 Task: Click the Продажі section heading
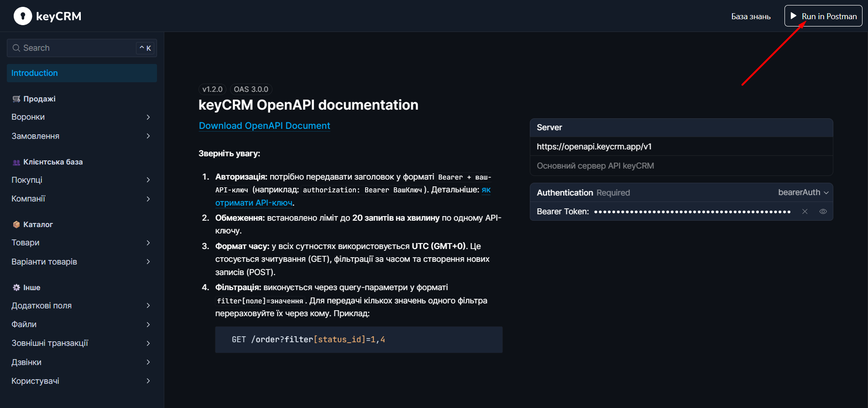(39, 99)
